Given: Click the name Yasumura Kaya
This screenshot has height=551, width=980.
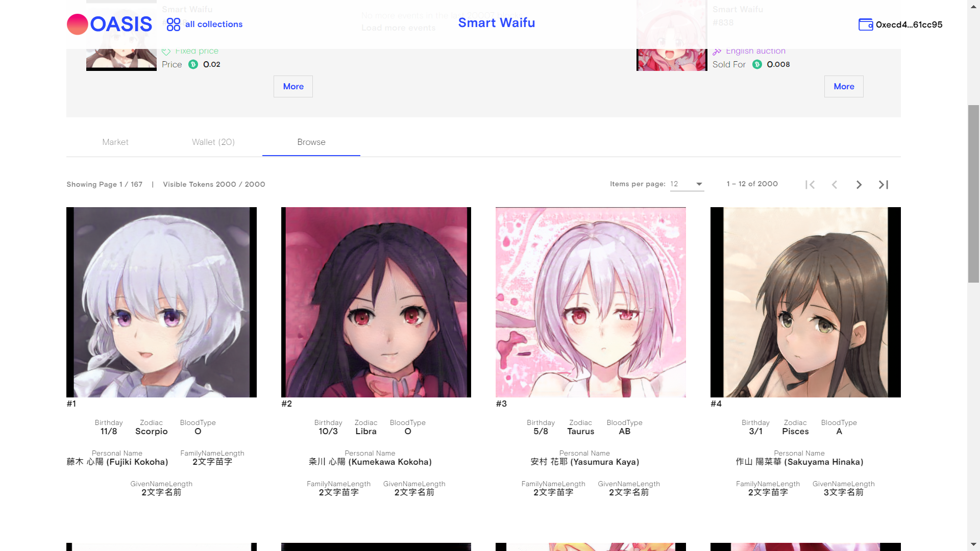Looking at the screenshot, I should 585,462.
